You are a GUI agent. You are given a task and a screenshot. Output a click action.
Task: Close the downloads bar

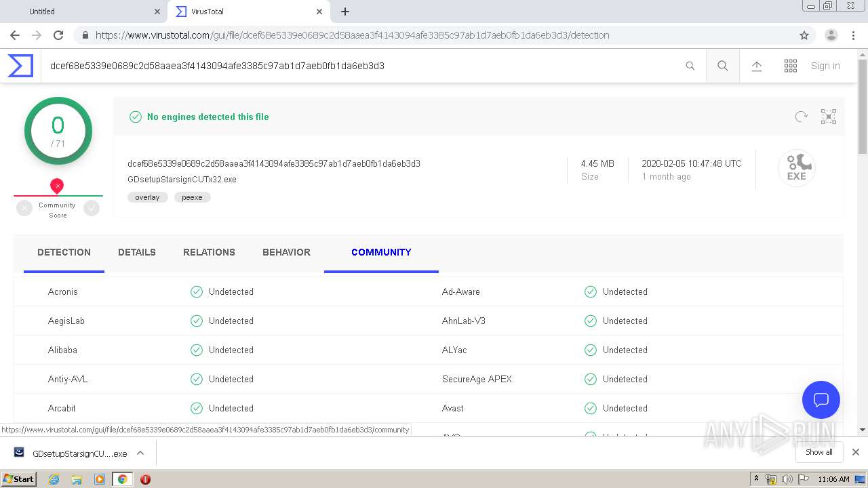pyautogui.click(x=856, y=452)
